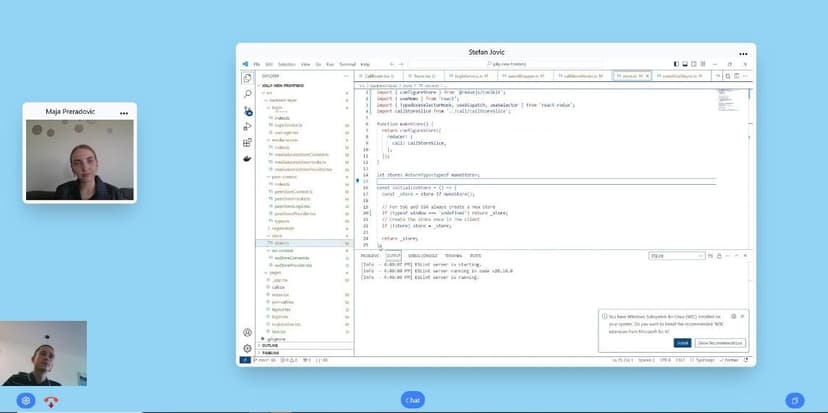Click Show Recommendations in the notification
Image resolution: width=828 pixels, height=413 pixels.
click(720, 342)
